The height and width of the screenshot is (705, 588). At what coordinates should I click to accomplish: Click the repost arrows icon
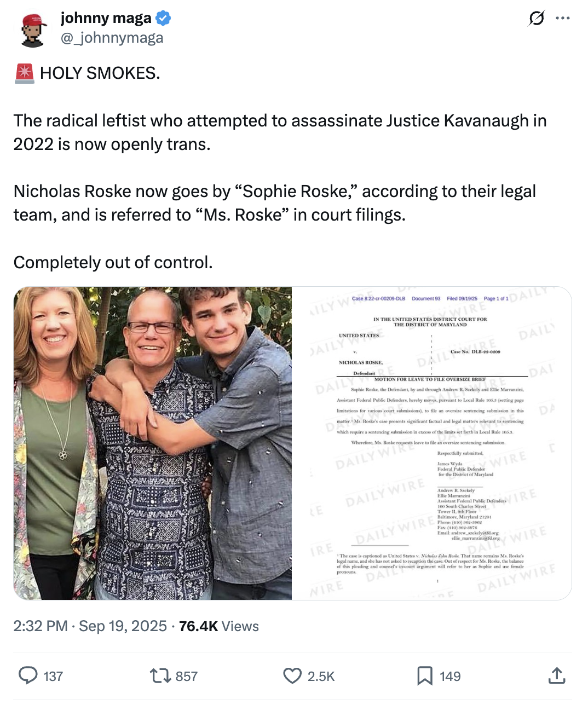click(159, 676)
